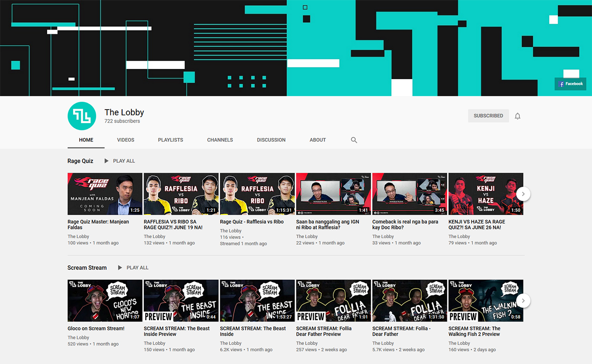Click title 'Rage Quiz - Rafflesia vs Ribo'
This screenshot has height=364, width=592.
tap(252, 222)
